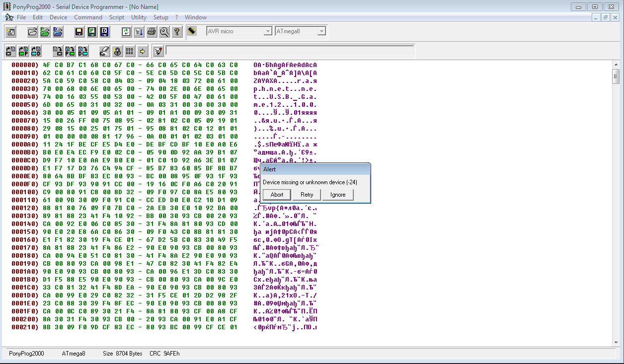Open setup wrench icon
The width and height of the screenshot is (624, 364).
[x=164, y=32]
